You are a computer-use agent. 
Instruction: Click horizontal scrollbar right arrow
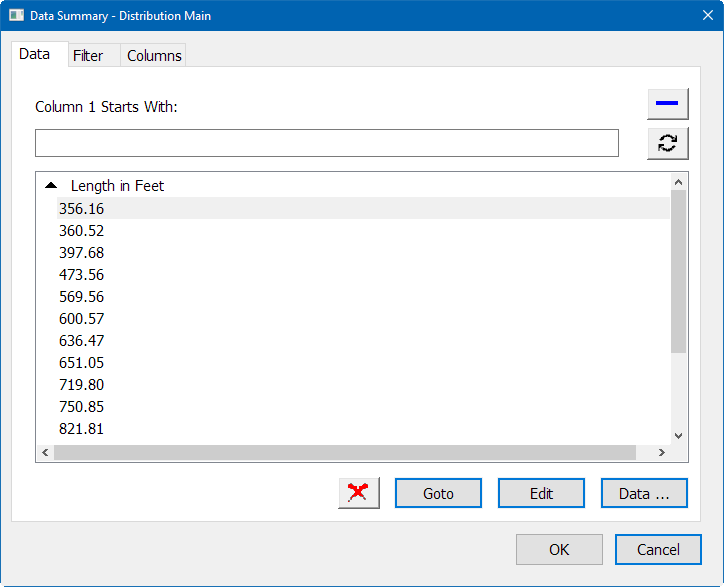tap(661, 453)
